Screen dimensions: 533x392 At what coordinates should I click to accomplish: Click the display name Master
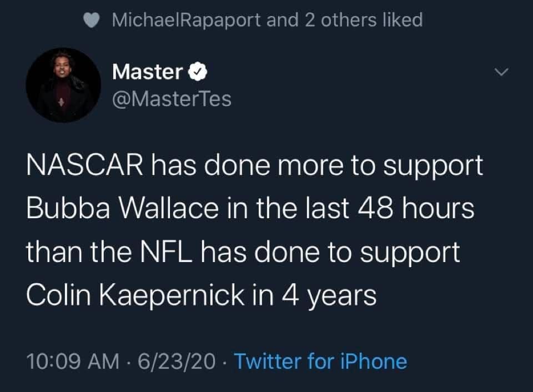pyautogui.click(x=147, y=72)
